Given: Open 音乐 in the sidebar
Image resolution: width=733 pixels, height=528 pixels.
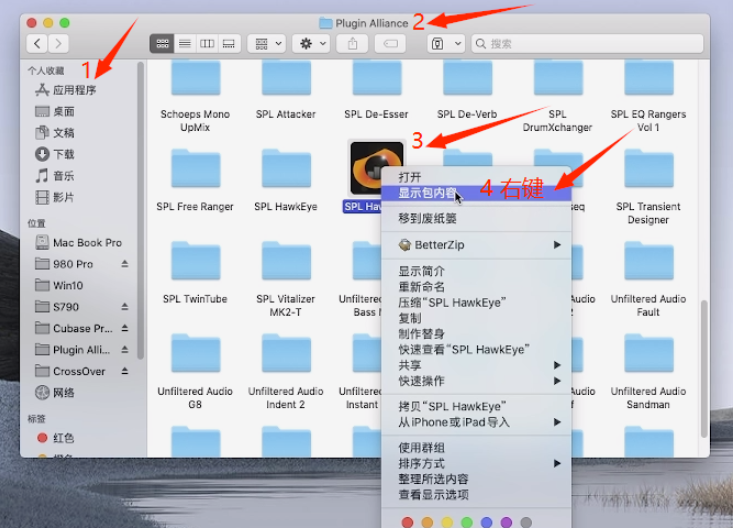Looking at the screenshot, I should (55, 176).
